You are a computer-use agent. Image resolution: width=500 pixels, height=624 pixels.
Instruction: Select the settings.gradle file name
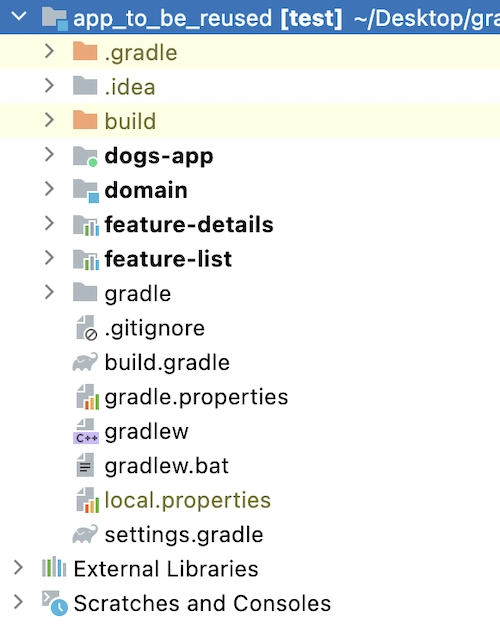[x=184, y=535]
